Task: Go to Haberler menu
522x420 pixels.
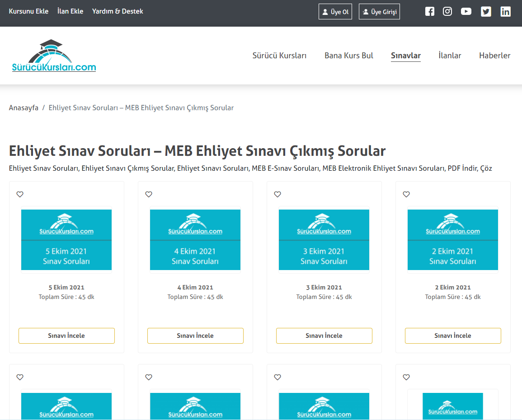Action: pos(495,56)
